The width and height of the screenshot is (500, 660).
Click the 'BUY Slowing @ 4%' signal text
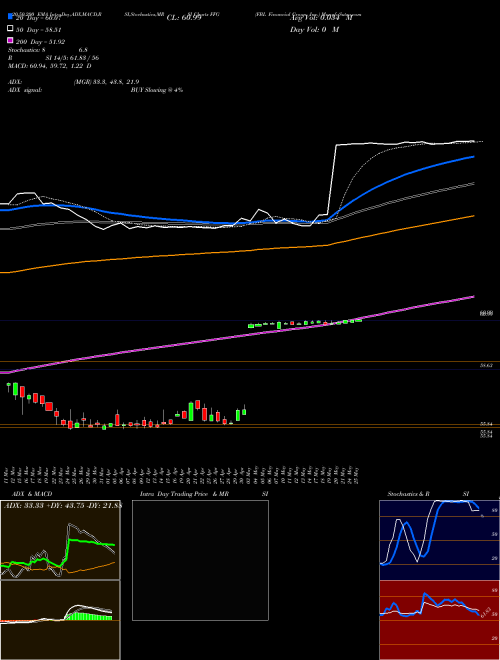pos(157,90)
